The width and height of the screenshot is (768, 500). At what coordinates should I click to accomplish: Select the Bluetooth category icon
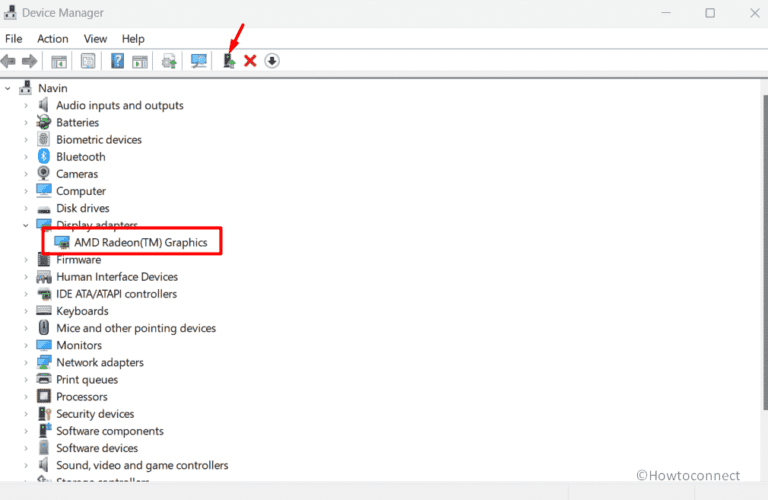pos(44,156)
